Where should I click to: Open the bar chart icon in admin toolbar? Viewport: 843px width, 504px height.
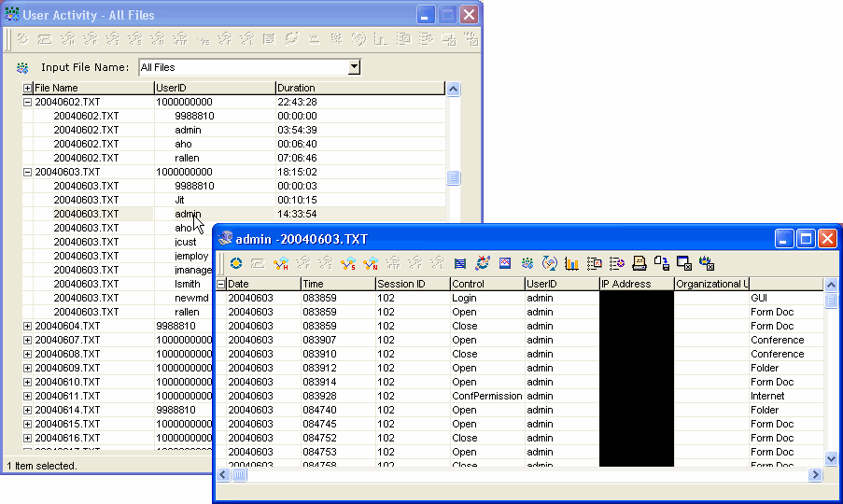coord(571,263)
